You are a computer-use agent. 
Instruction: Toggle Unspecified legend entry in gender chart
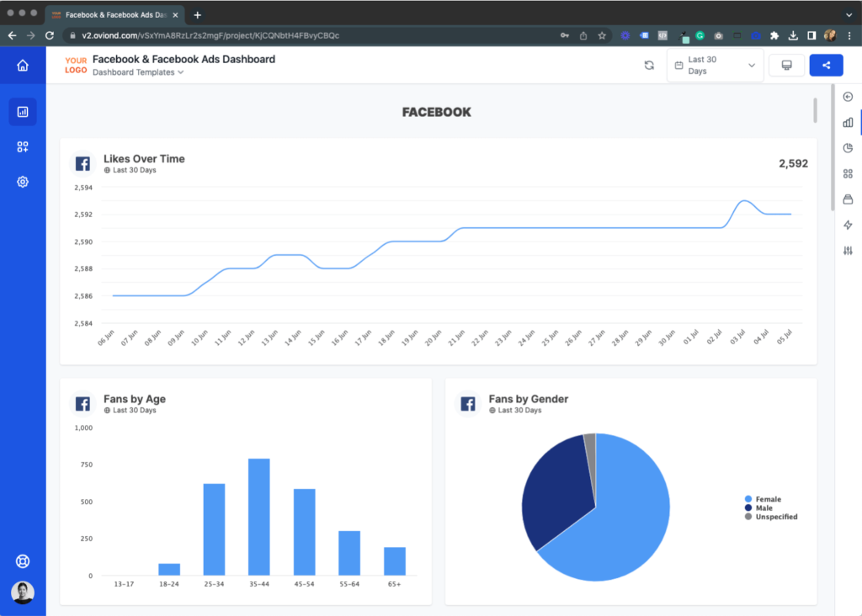[x=771, y=517]
